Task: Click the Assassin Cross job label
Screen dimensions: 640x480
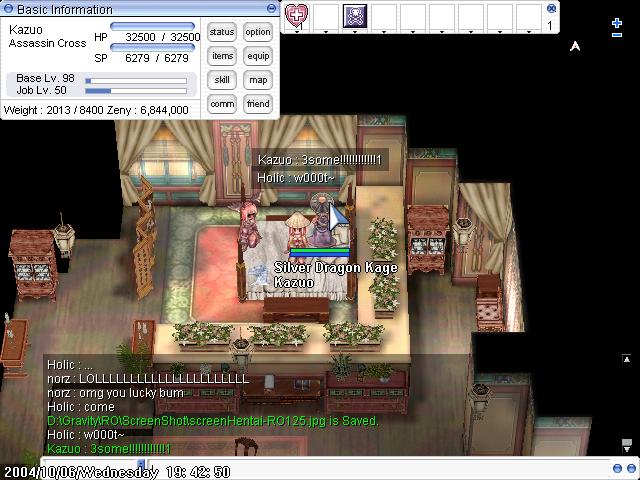Action: (x=47, y=43)
